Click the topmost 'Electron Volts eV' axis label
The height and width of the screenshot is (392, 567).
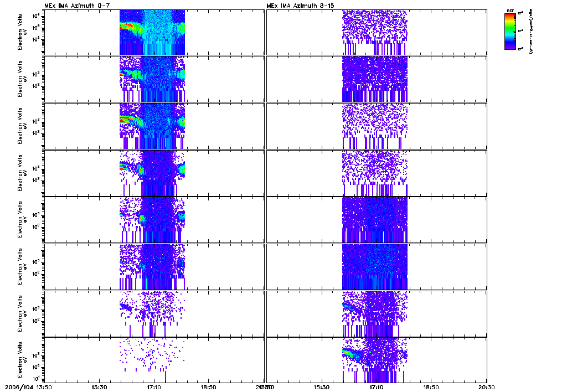pos(22,32)
